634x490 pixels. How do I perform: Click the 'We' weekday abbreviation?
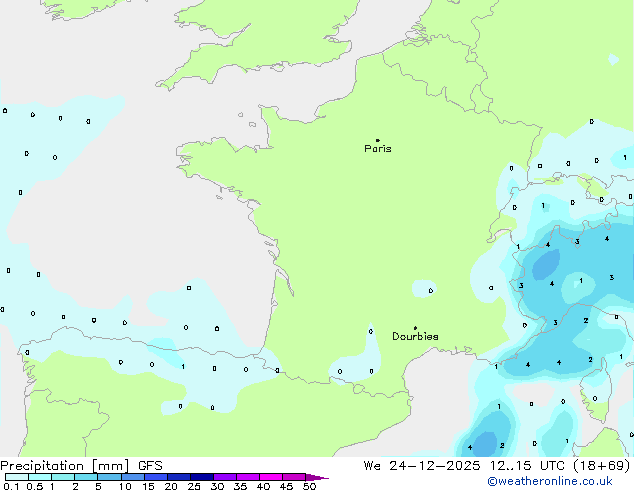click(372, 466)
